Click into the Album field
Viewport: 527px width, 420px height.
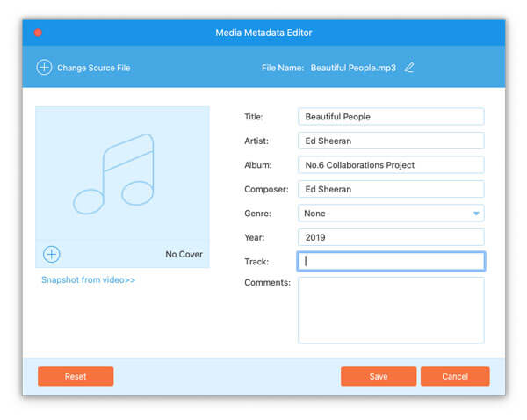391,165
